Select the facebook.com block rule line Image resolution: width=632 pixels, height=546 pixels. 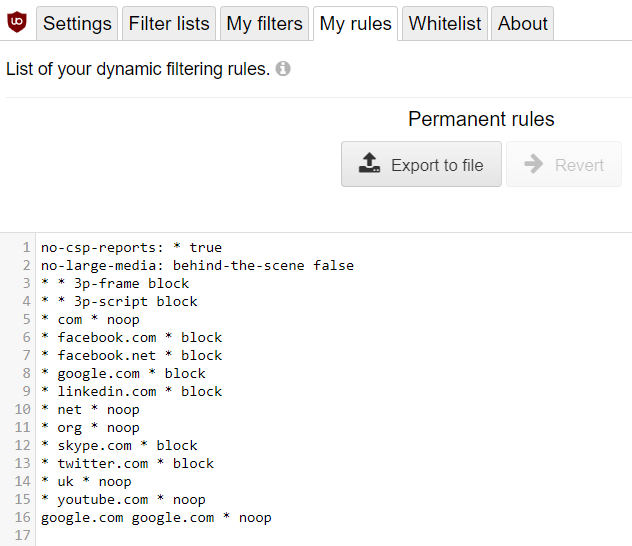coord(131,337)
